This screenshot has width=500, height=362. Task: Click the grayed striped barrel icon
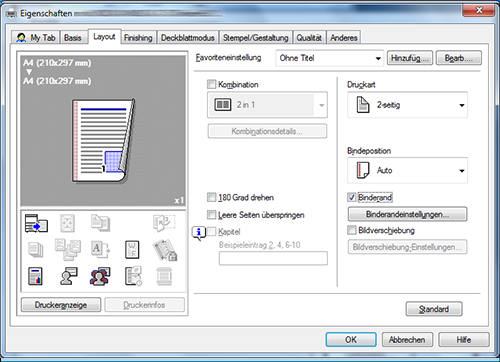164,276
